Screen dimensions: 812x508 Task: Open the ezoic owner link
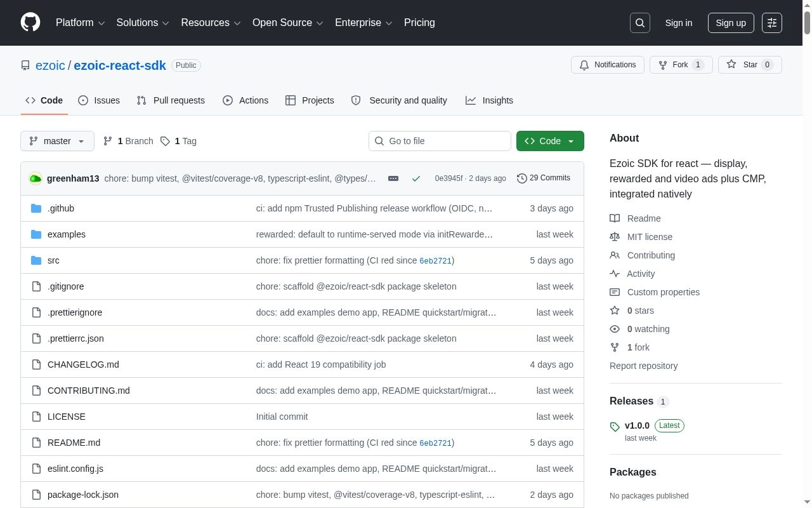50,65
